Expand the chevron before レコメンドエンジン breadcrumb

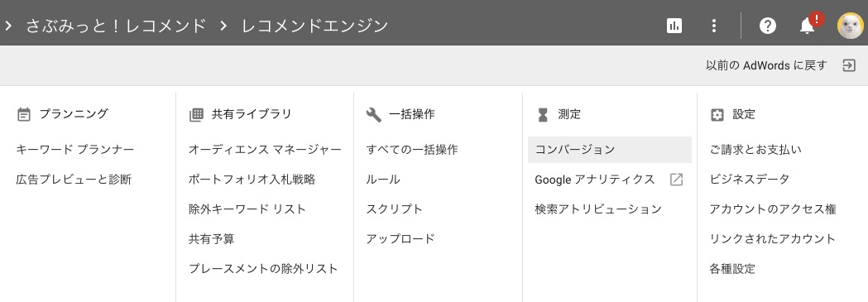coord(223,26)
